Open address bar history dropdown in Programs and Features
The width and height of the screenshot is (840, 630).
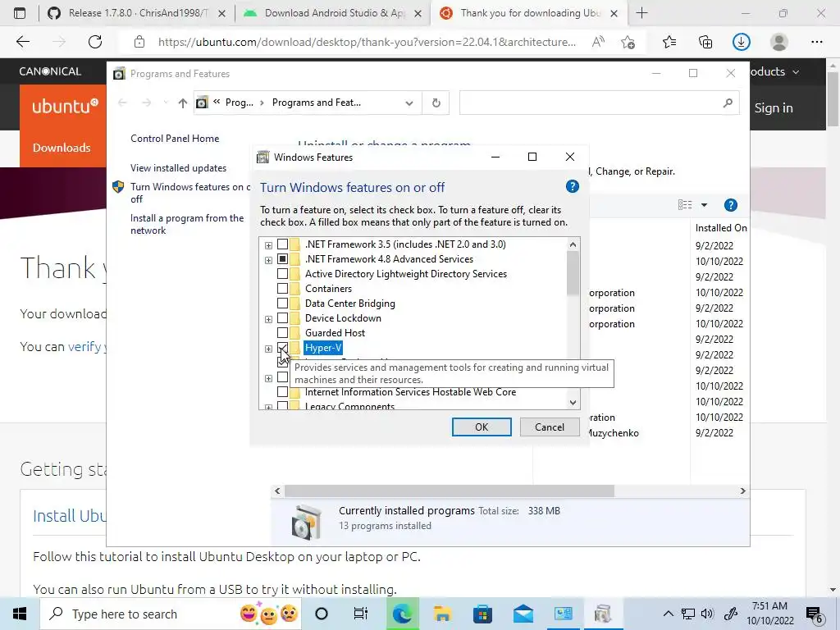tap(409, 103)
